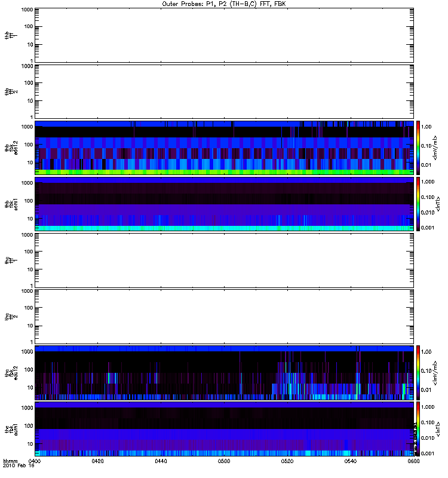Click the "0440" time axis label

[x=161, y=461]
